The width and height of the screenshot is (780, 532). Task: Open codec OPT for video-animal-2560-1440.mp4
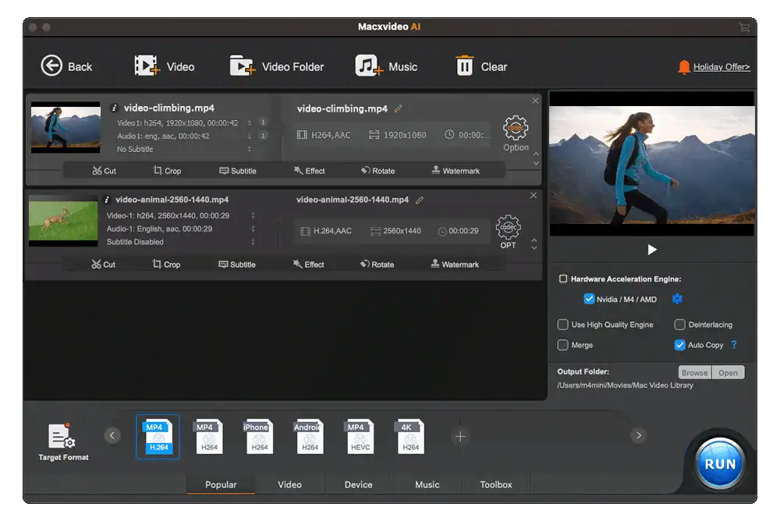click(508, 232)
